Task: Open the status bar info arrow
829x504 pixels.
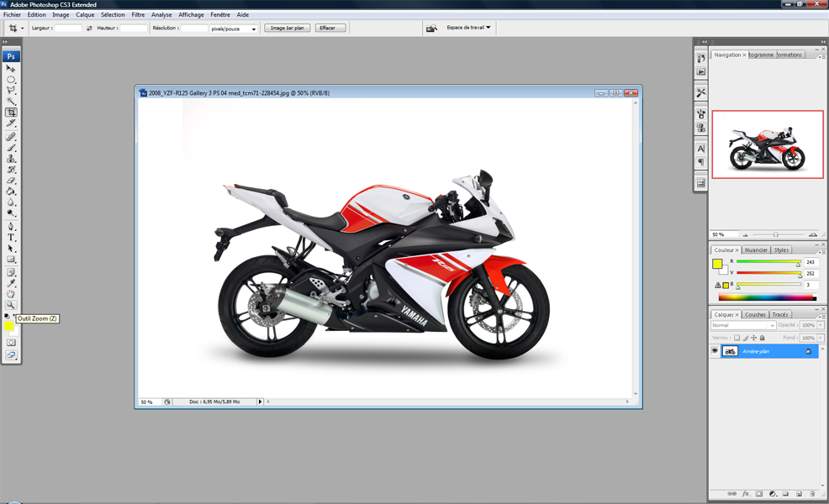Action: click(260, 402)
